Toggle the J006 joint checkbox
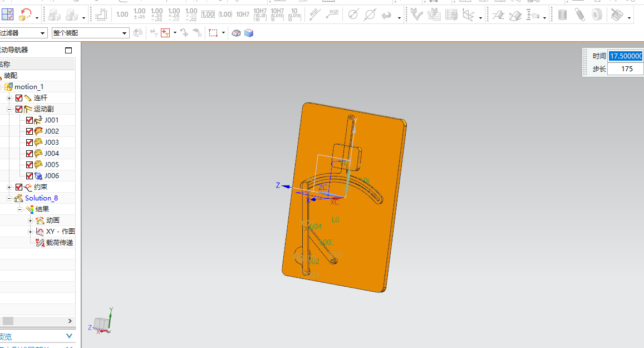 pos(30,176)
